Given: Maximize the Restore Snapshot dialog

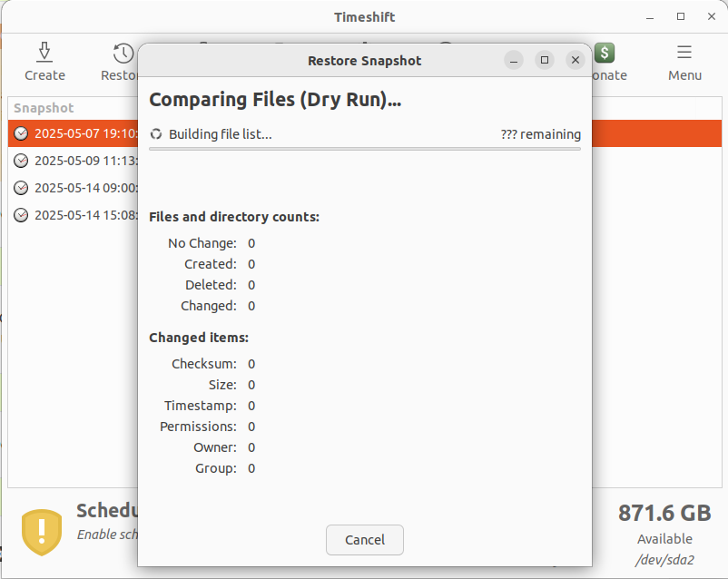Looking at the screenshot, I should click(x=545, y=61).
